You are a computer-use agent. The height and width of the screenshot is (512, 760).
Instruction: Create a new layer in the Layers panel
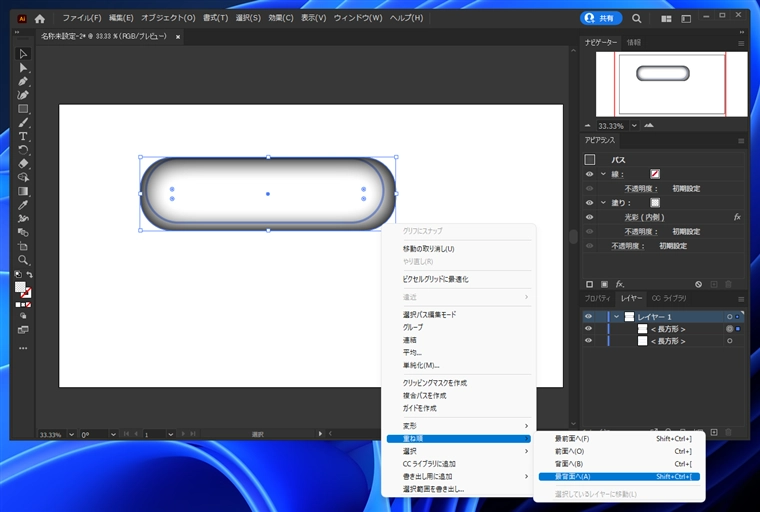point(714,432)
